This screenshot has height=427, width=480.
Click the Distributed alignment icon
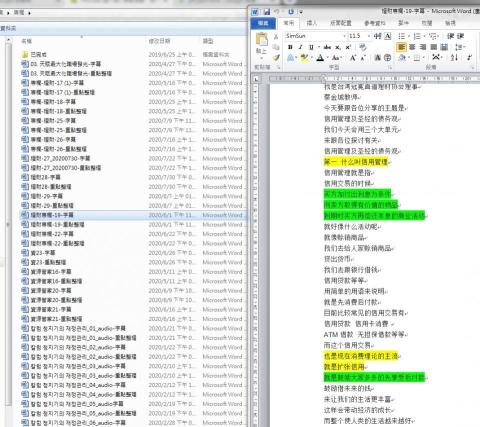pyautogui.click(x=444, y=47)
